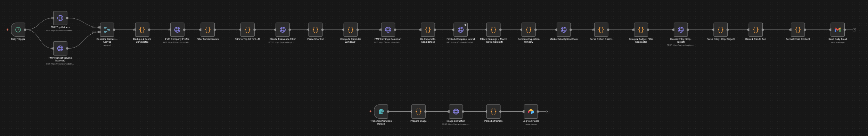The image size is (868, 136).
Task: Click FMP Top Gainers output connector dot
Action: coord(67,18)
